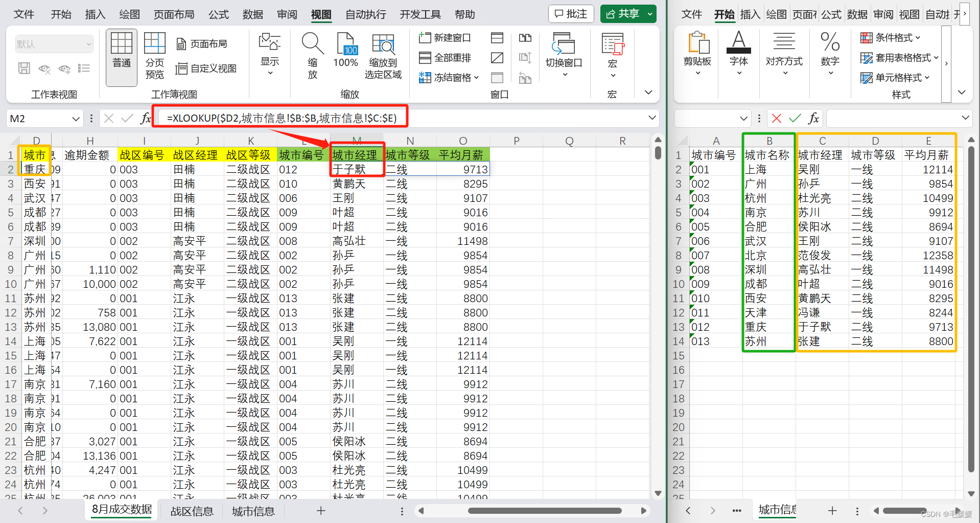The width and height of the screenshot is (980, 523).
Task: Toggle View Side by Side icon
Action: [x=525, y=38]
